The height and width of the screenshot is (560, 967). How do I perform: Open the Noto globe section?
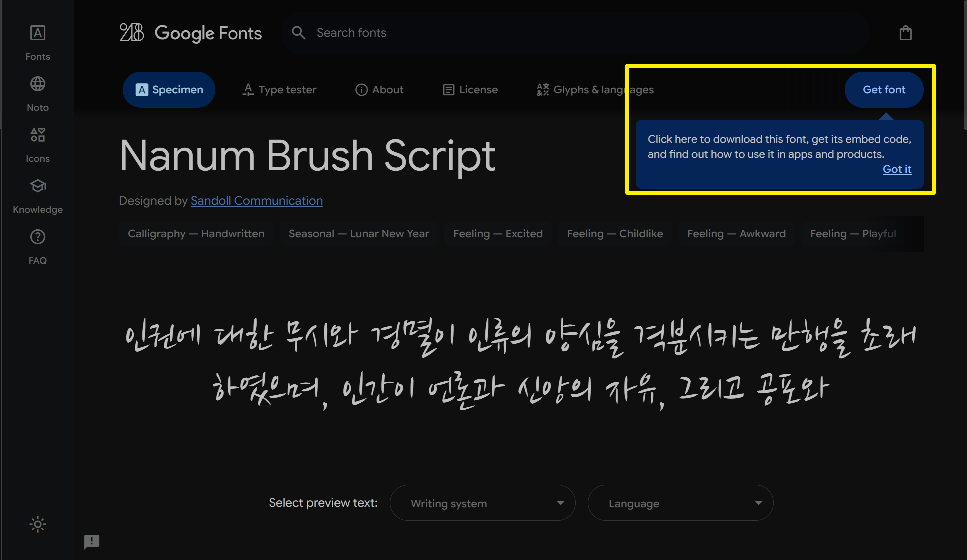pyautogui.click(x=38, y=94)
